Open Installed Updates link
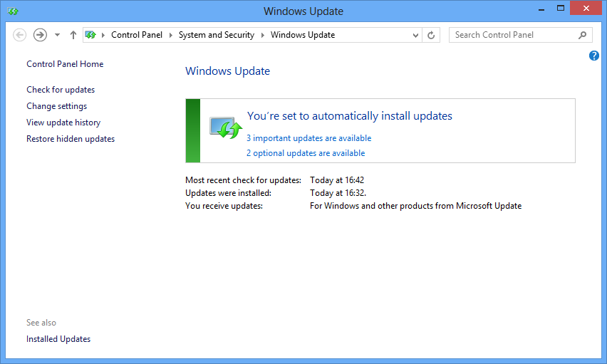 coord(58,339)
